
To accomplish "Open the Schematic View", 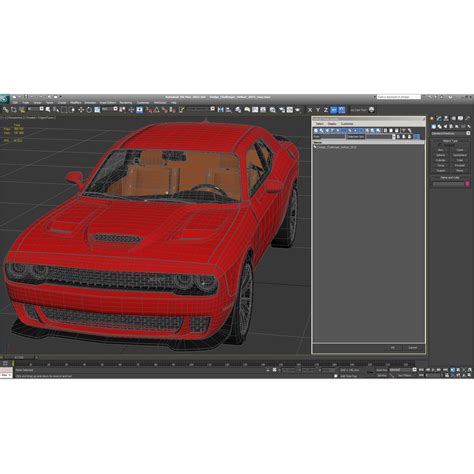I will coord(263,110).
